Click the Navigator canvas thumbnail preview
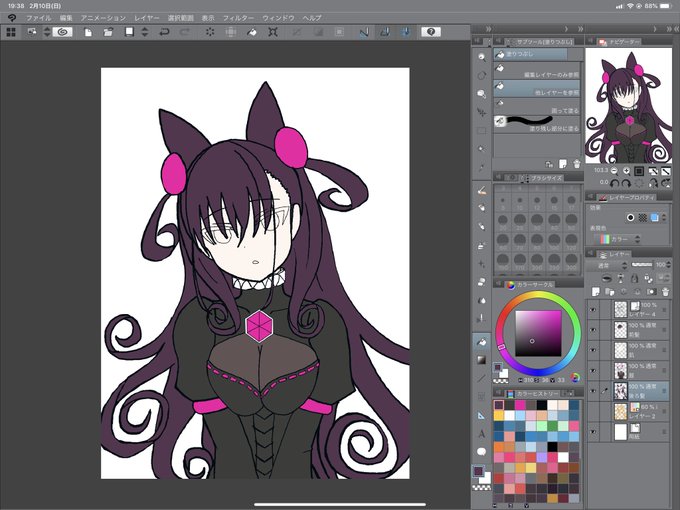 point(628,105)
